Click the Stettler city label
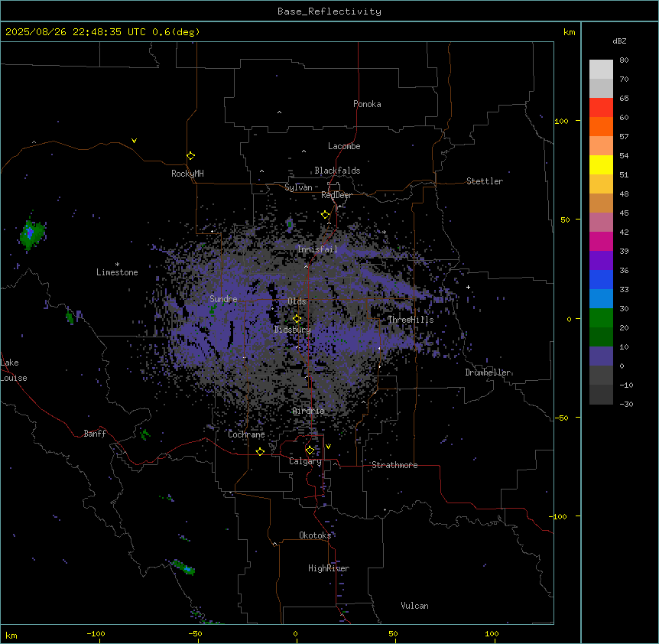 point(485,181)
